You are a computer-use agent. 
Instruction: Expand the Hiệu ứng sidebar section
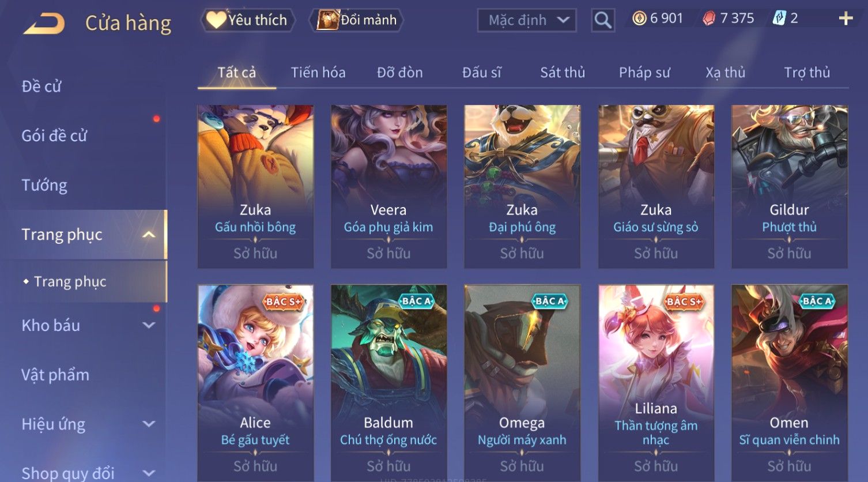tap(149, 424)
